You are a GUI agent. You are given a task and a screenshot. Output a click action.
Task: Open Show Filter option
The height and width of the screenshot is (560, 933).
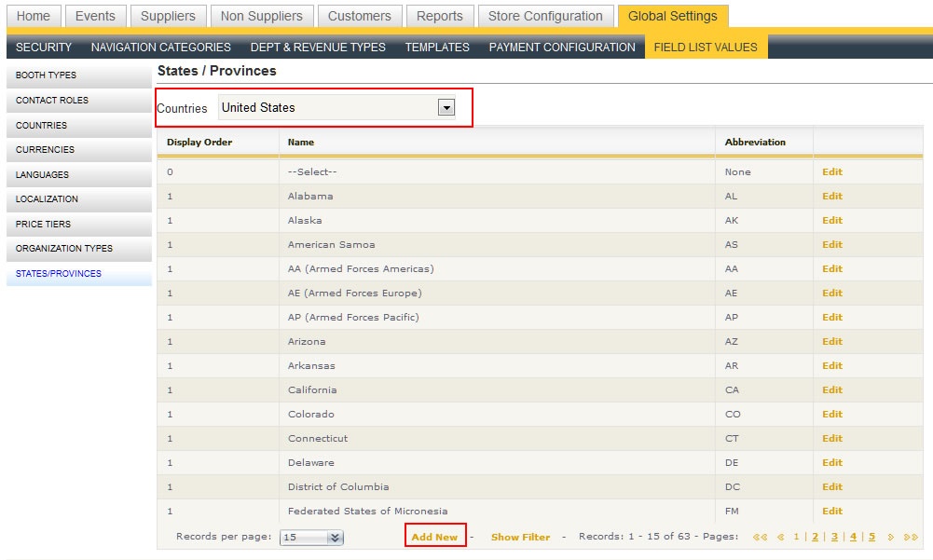pyautogui.click(x=520, y=537)
